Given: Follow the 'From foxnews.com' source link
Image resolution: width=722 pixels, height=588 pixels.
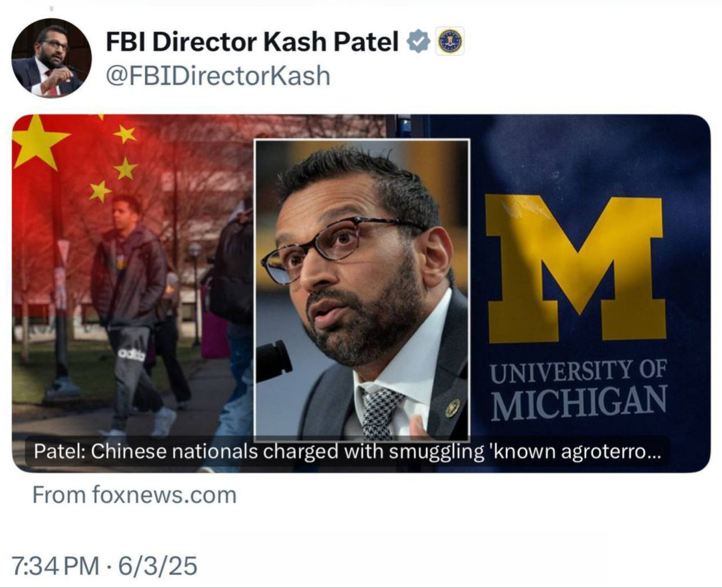Looking at the screenshot, I should pos(134,495).
